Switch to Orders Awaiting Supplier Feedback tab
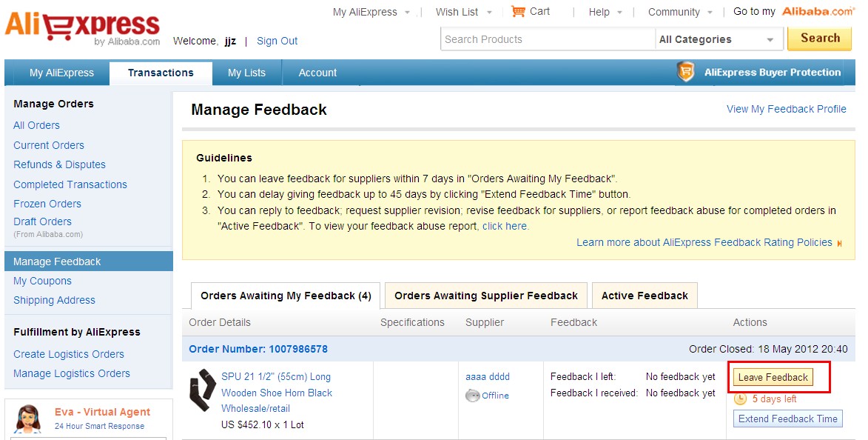The height and width of the screenshot is (440, 868). (x=485, y=296)
